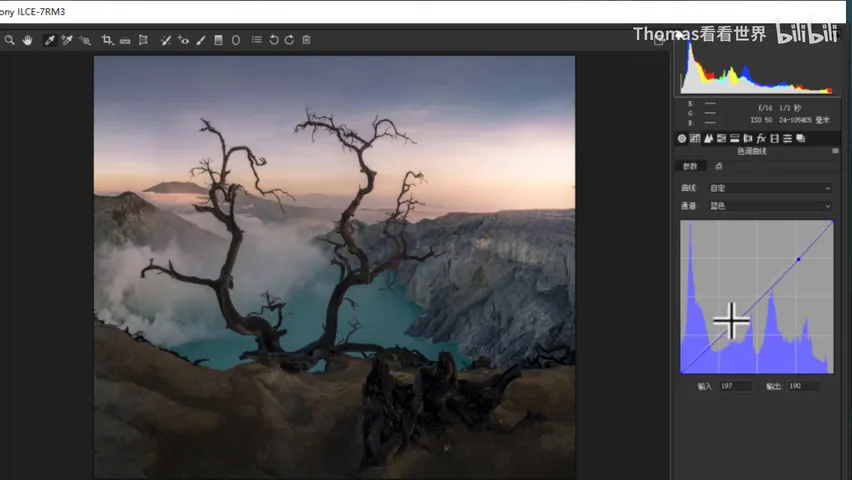This screenshot has width=852, height=480.
Task: Rotate image counterclockwise
Action: (x=274, y=40)
